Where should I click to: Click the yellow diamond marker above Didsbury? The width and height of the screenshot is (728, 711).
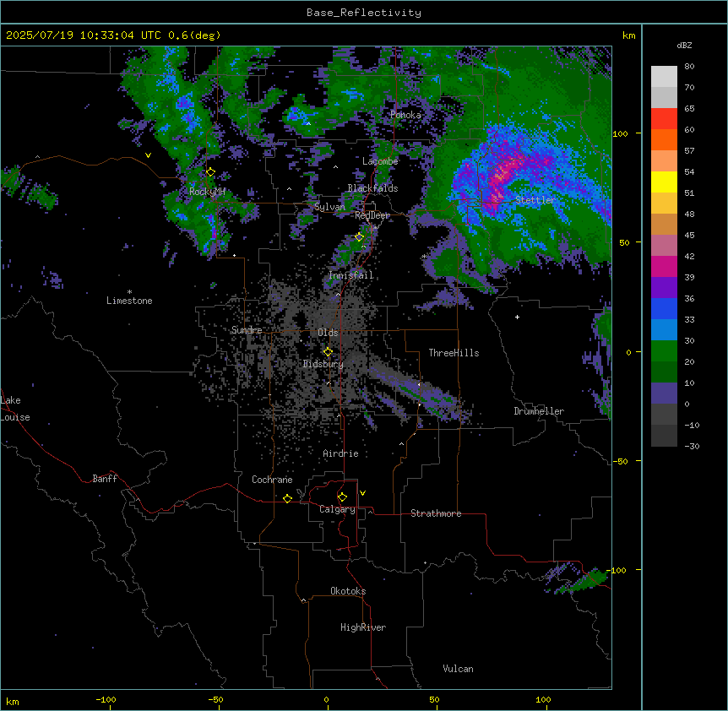pos(328,352)
